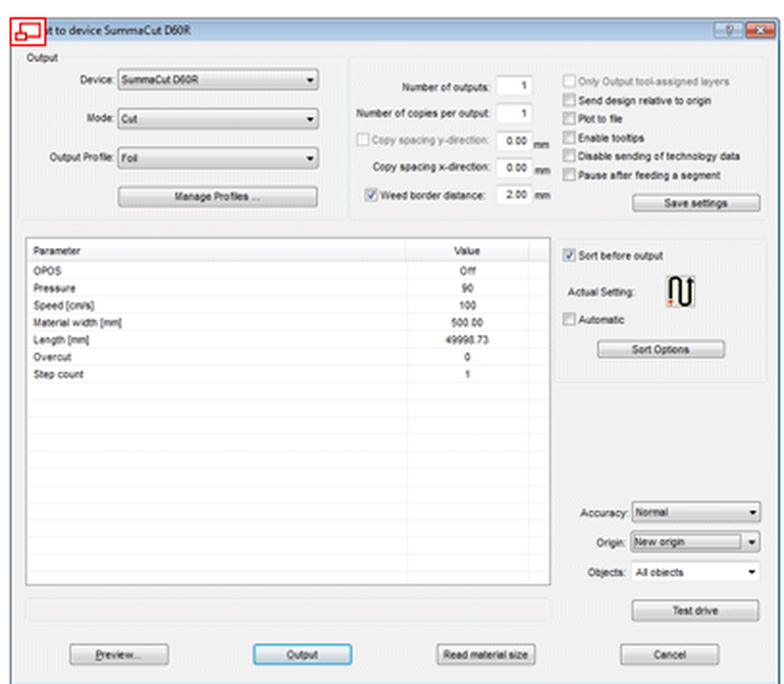
Task: Click the OPOS value Off
Action: click(x=467, y=271)
